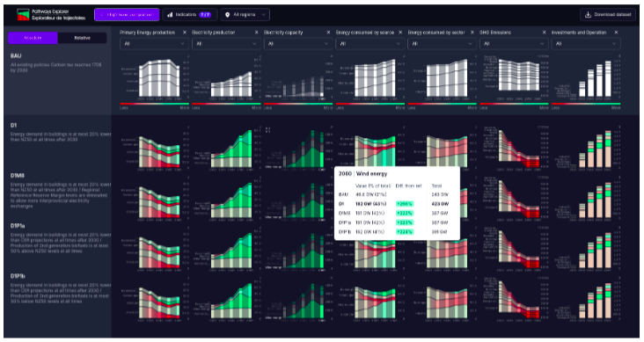This screenshot has width=644, height=342.
Task: Click the bar-chart icon beside Indicators
Action: pyautogui.click(x=170, y=15)
